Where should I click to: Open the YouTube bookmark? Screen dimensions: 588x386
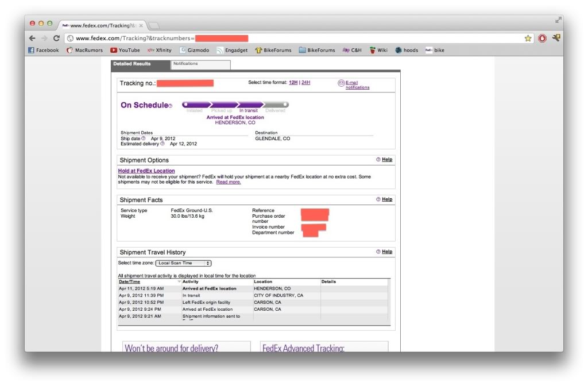coord(125,51)
